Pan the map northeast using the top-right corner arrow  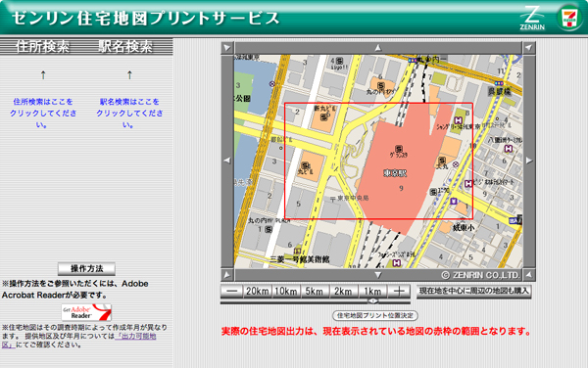[529, 48]
